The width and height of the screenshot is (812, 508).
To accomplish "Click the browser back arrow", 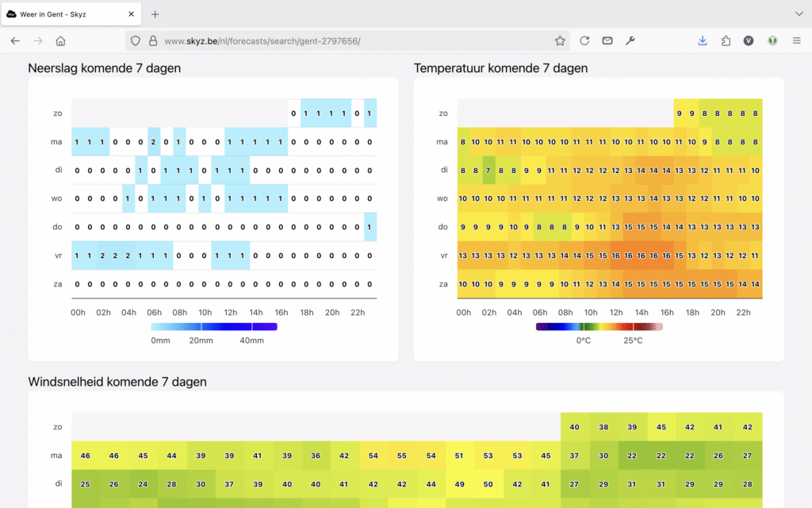I will click(x=15, y=41).
